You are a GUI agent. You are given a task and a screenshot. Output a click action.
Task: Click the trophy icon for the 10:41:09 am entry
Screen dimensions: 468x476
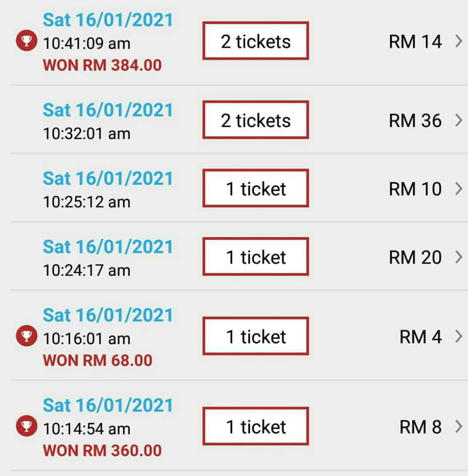27,41
